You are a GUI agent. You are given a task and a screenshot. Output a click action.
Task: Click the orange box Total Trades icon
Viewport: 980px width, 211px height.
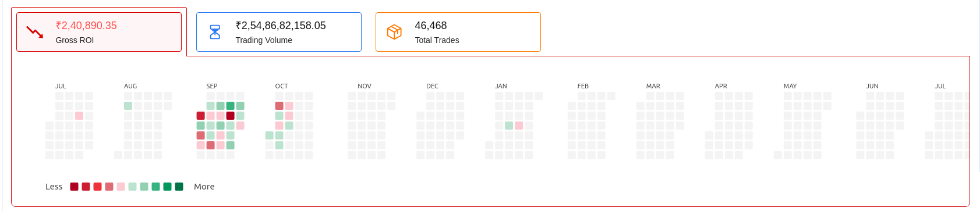(x=394, y=32)
